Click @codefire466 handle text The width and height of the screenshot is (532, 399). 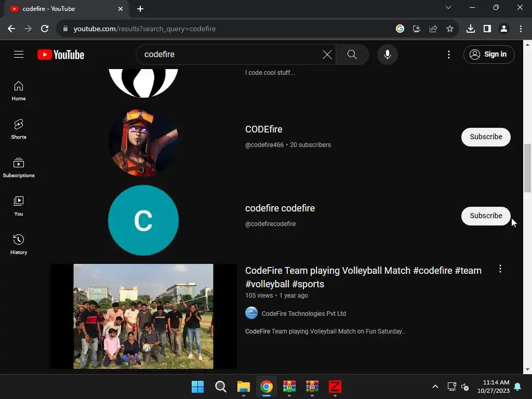click(x=264, y=145)
